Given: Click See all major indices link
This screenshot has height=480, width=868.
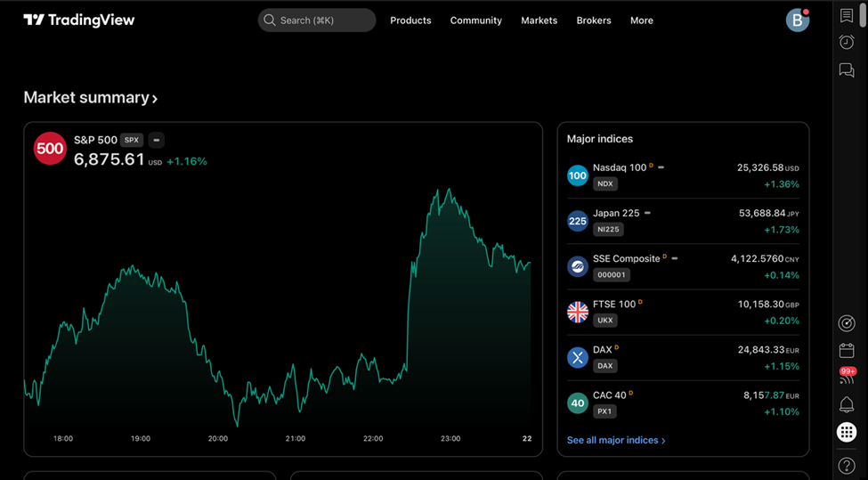Looking at the screenshot, I should coord(616,440).
